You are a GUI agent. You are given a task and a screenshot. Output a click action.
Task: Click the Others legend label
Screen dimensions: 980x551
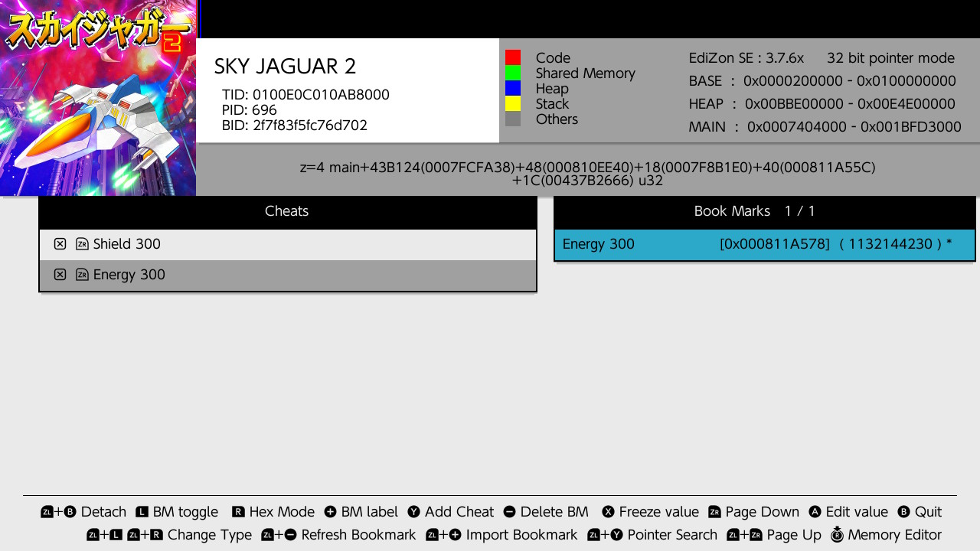pos(557,119)
